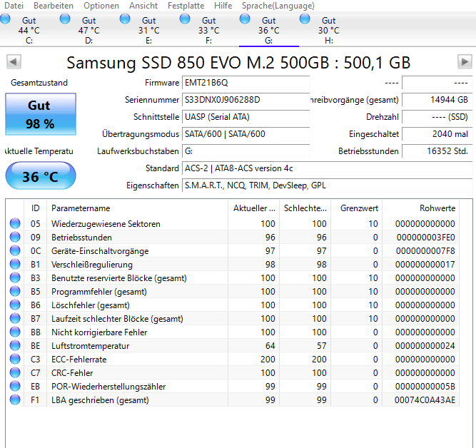Click the Grenzwert column header
The image size is (476, 448).
pos(357,208)
